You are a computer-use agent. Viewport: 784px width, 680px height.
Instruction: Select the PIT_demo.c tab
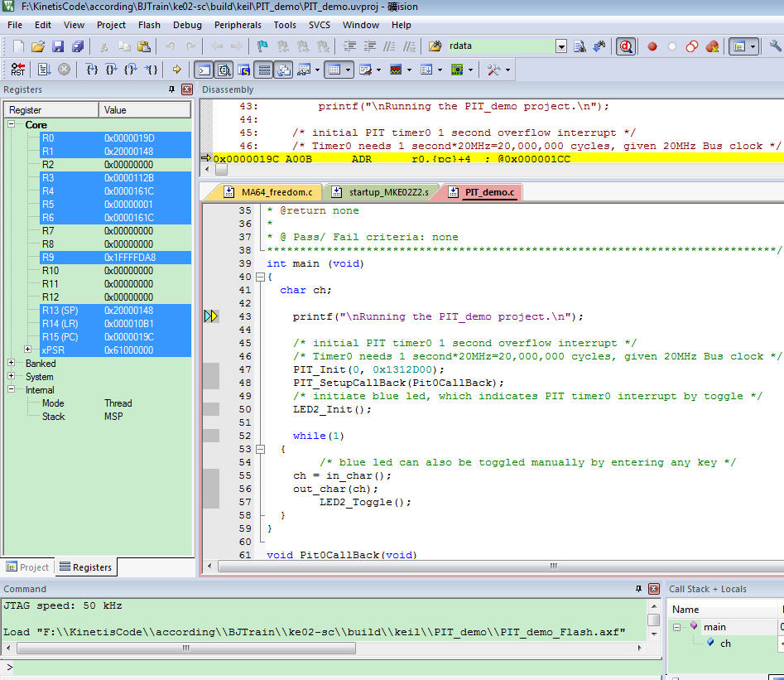pyautogui.click(x=483, y=193)
